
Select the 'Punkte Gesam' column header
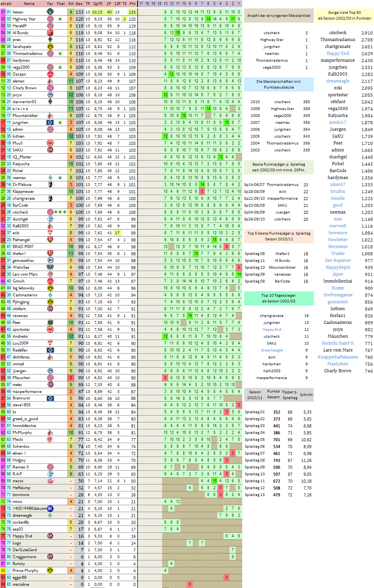(273, 394)
